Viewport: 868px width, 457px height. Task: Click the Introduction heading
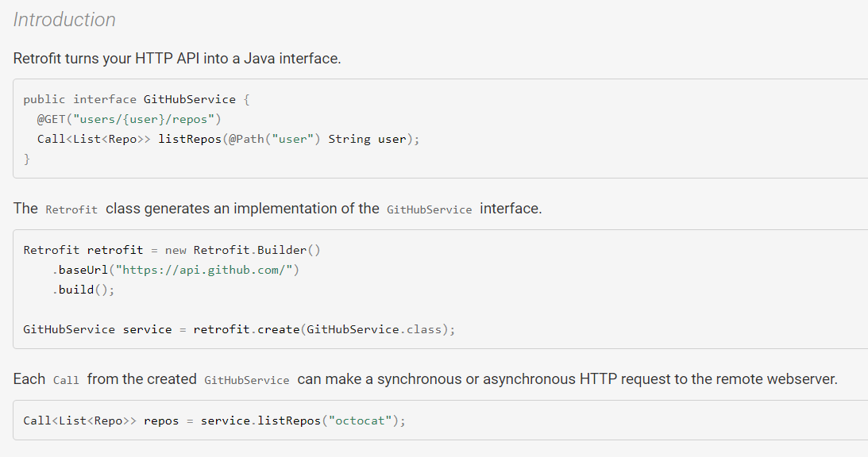(64, 20)
